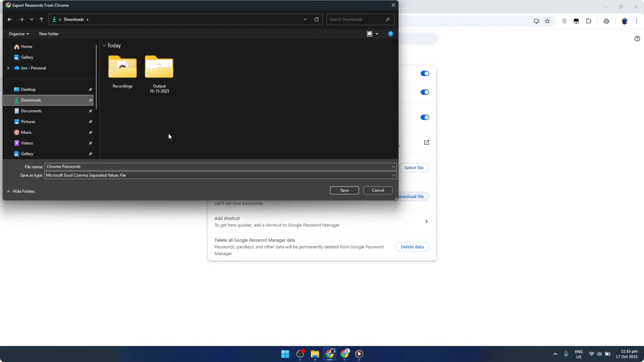Image resolution: width=644 pixels, height=362 pixels.
Task: Select the Recordings folder
Action: point(122,72)
